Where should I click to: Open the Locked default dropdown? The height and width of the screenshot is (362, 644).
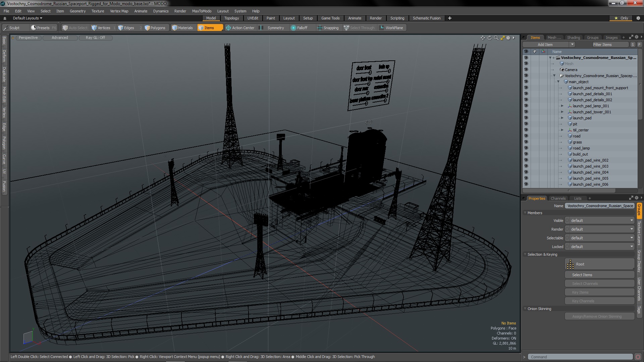pos(600,247)
